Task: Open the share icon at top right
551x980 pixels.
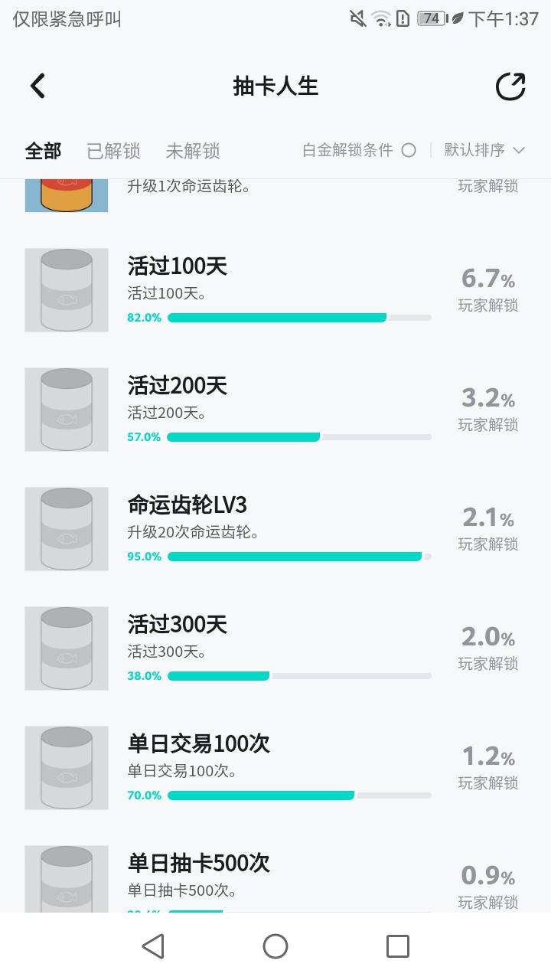Action: point(510,87)
